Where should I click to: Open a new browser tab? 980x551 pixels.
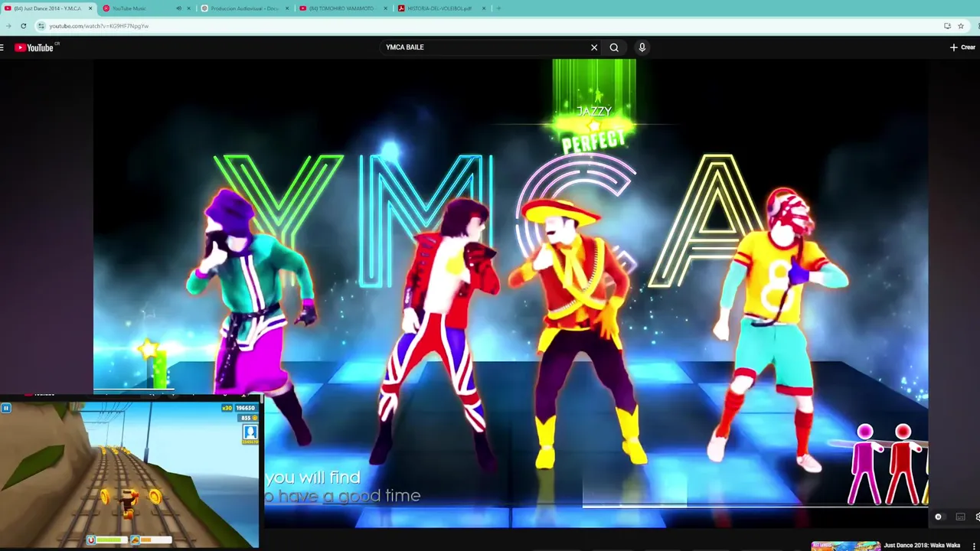[498, 8]
